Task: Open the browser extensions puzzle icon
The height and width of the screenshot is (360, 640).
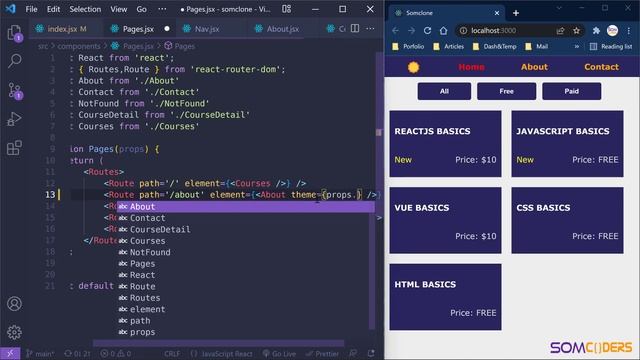Action: 596,31
